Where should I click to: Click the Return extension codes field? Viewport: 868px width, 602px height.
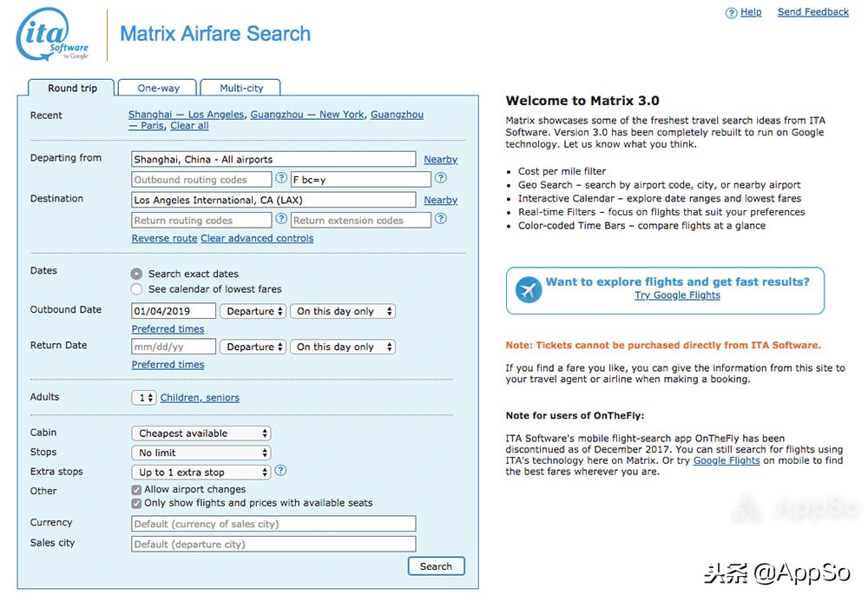(361, 221)
